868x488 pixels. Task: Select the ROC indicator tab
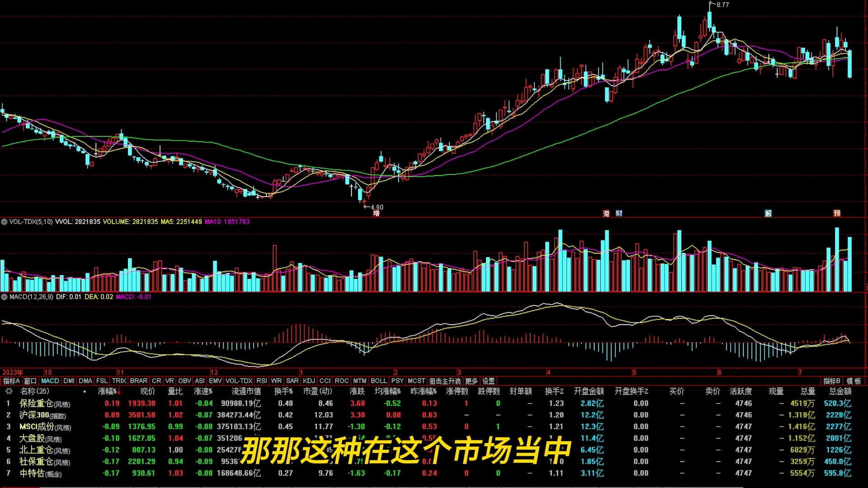tap(342, 381)
